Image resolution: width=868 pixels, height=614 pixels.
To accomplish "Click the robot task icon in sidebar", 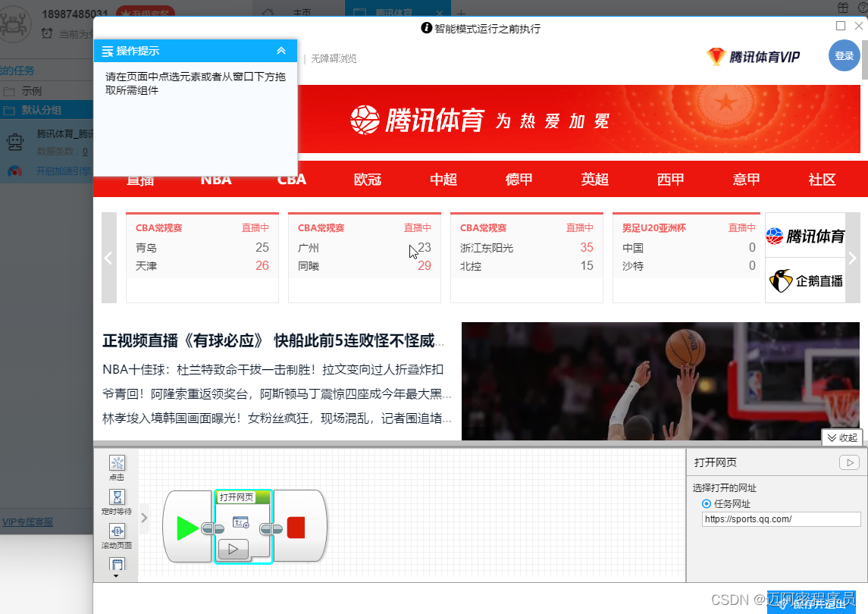I will pyautogui.click(x=15, y=143).
